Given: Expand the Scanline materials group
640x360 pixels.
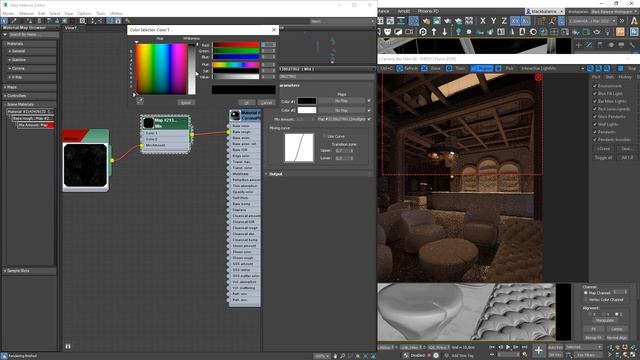Looking at the screenshot, I should click(x=31, y=60).
